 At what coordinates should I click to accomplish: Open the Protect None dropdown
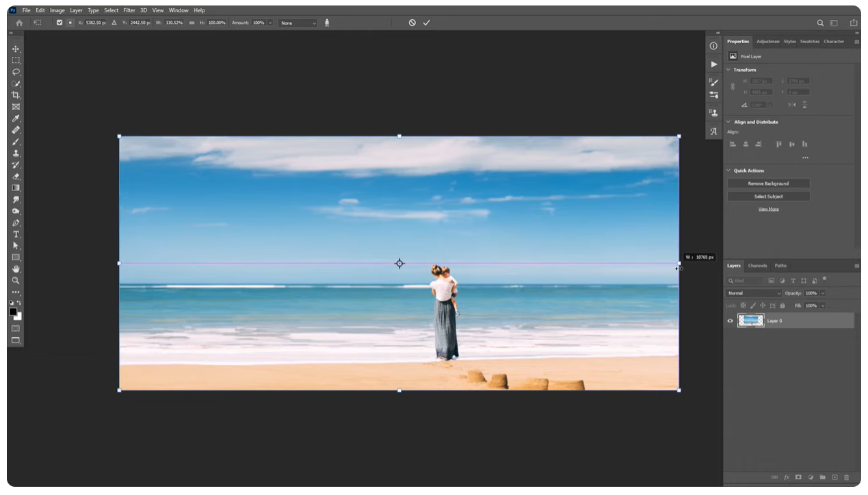tap(298, 23)
